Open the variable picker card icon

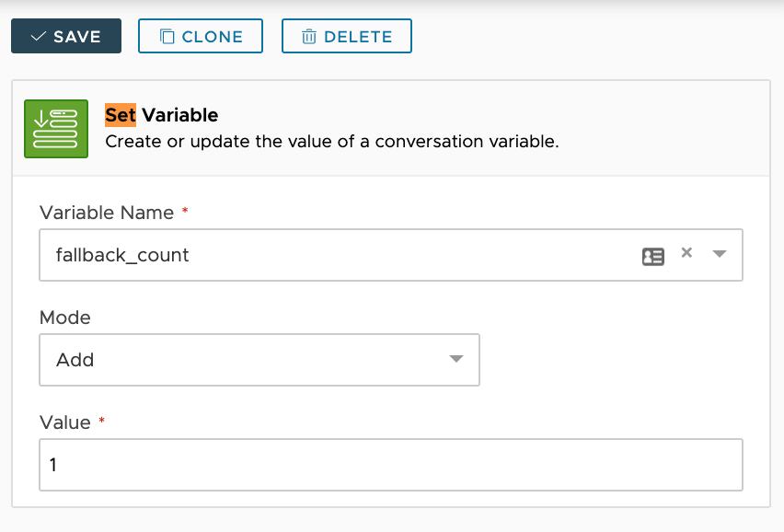(652, 256)
